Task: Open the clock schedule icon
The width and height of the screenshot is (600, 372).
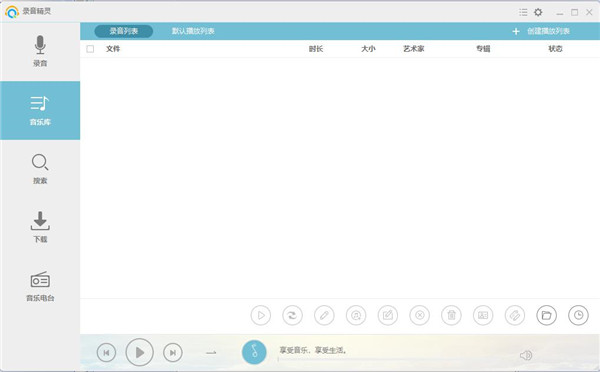Action: pyautogui.click(x=578, y=315)
